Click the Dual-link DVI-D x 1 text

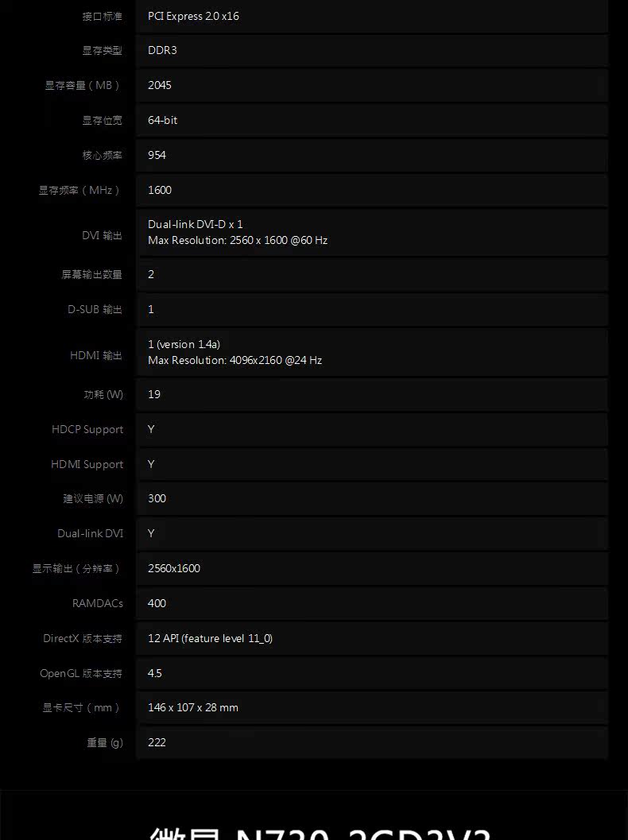[195, 224]
